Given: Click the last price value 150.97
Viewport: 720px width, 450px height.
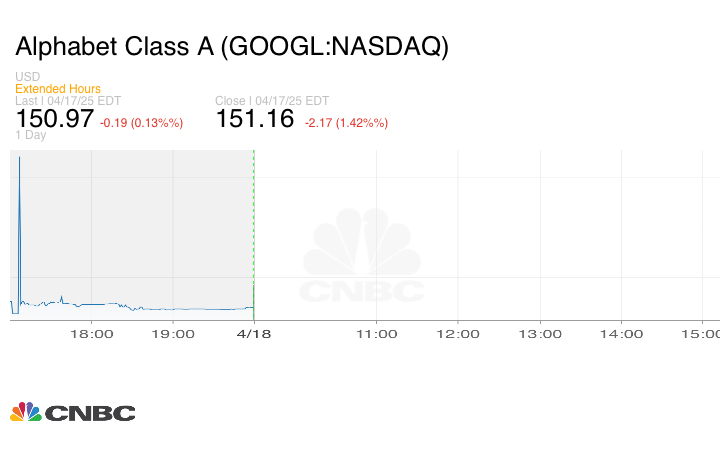Looking at the screenshot, I should click(x=54, y=119).
